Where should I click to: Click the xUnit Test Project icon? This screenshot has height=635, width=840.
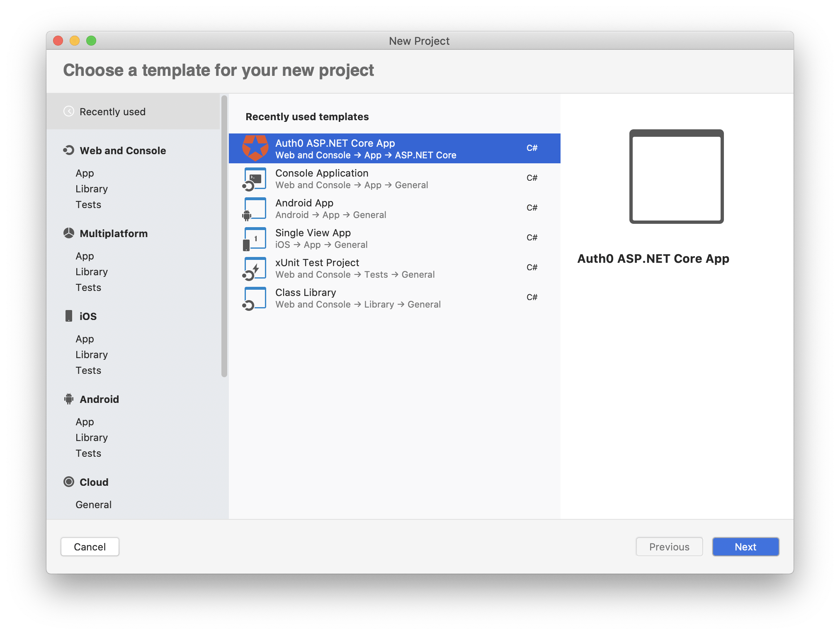pyautogui.click(x=255, y=268)
